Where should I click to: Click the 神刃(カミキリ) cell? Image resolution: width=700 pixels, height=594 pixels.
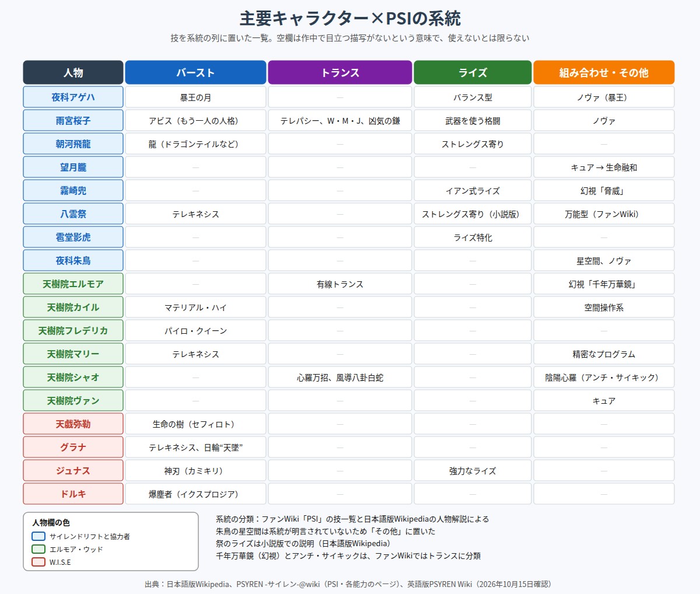click(195, 470)
